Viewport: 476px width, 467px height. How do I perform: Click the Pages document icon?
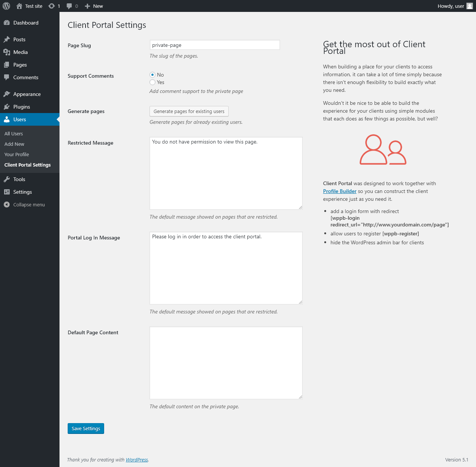7,65
